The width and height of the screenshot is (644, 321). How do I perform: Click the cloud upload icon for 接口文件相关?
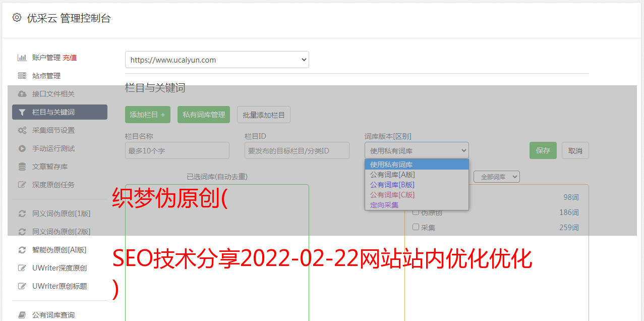click(x=22, y=94)
